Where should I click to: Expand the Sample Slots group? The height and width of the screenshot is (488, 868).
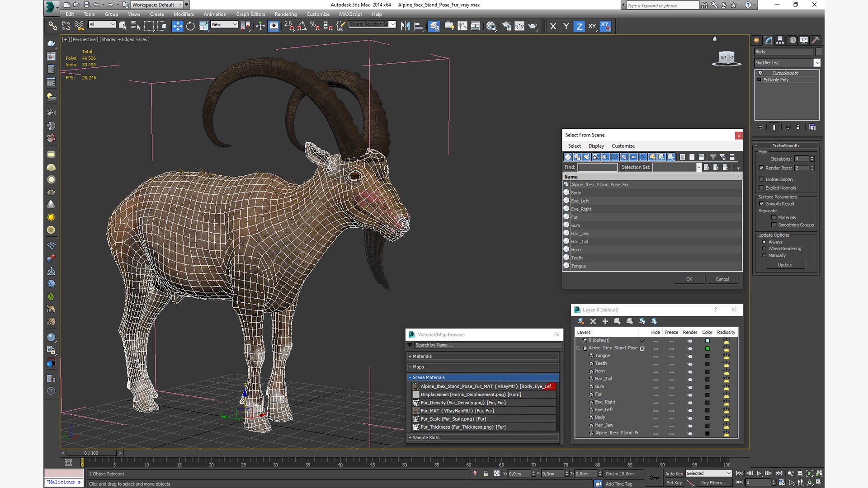(483, 437)
